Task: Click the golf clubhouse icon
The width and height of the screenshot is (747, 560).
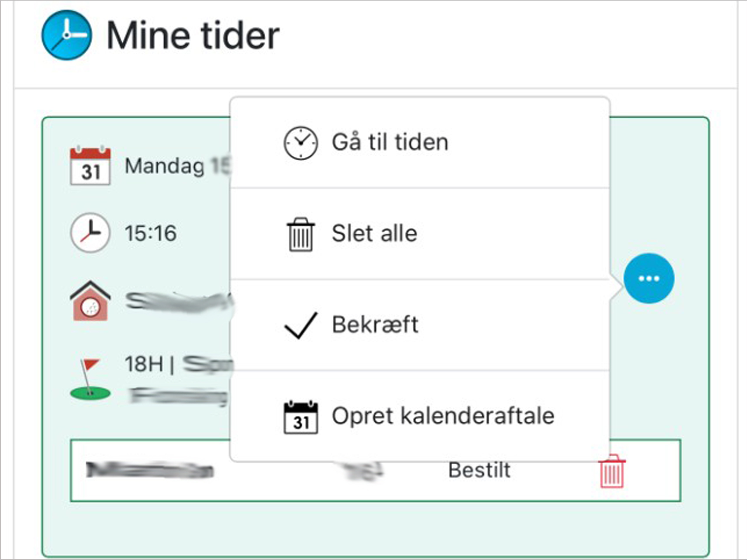Action: (x=90, y=301)
